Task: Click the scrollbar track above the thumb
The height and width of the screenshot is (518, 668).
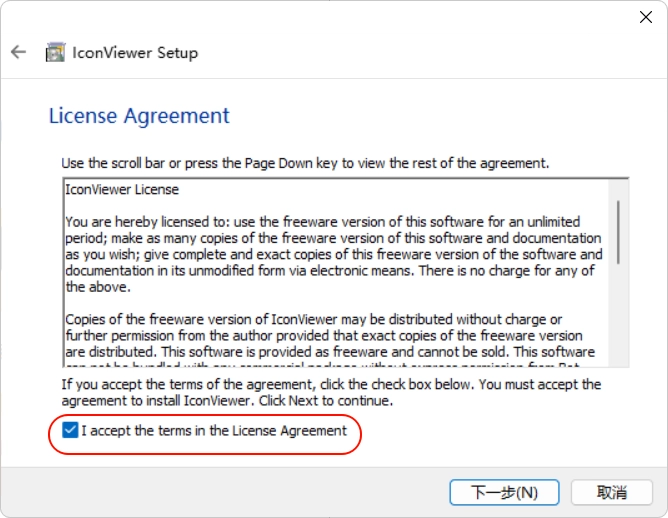Action: pyautogui.click(x=618, y=190)
